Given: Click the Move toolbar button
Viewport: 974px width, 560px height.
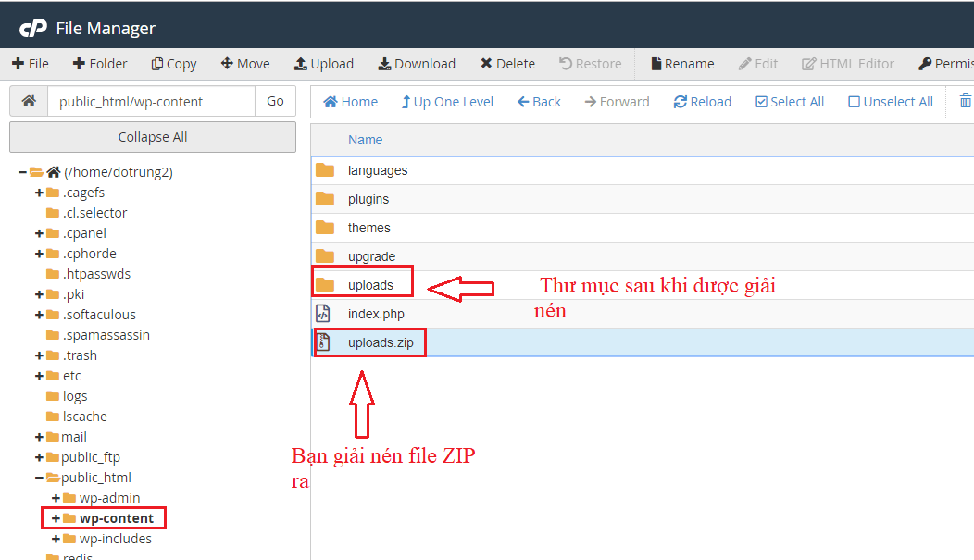Looking at the screenshot, I should click(245, 64).
